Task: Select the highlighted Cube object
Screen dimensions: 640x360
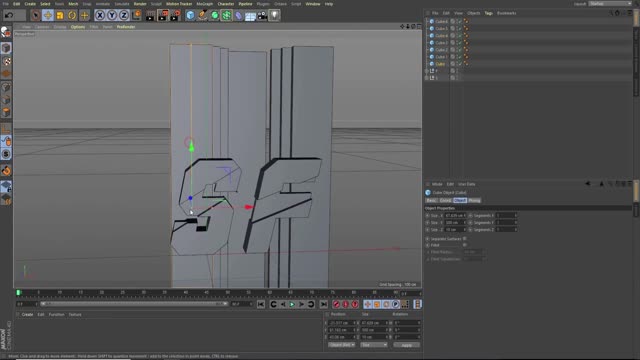Action: pos(440,64)
